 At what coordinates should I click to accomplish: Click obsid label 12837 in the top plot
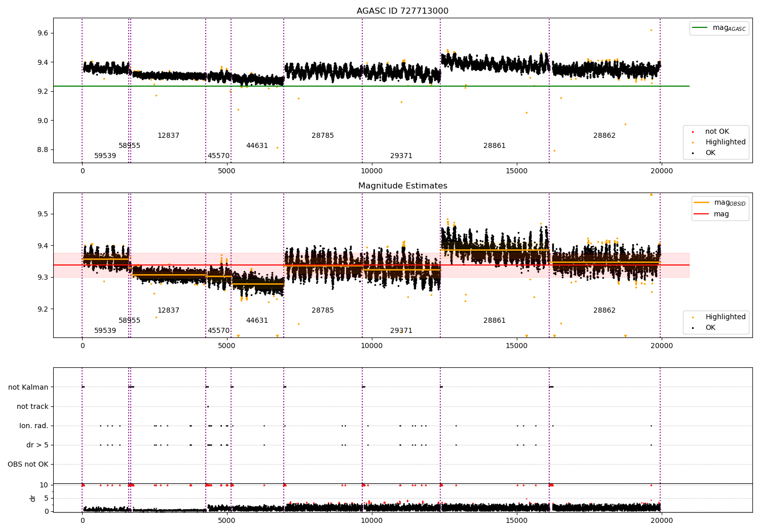pos(168,136)
